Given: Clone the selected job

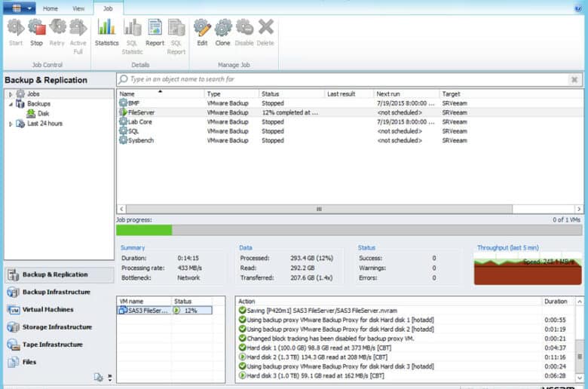Looking at the screenshot, I should [x=222, y=32].
